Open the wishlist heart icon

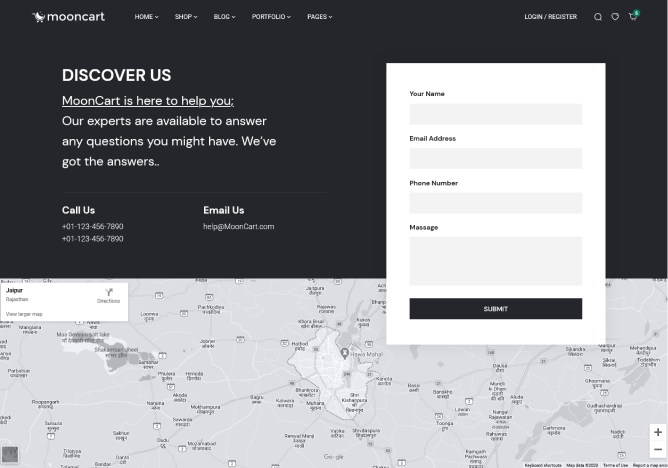click(x=615, y=17)
